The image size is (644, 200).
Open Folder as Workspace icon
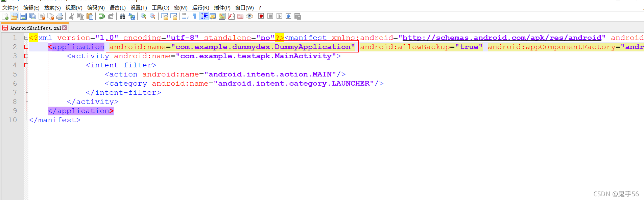click(x=240, y=16)
